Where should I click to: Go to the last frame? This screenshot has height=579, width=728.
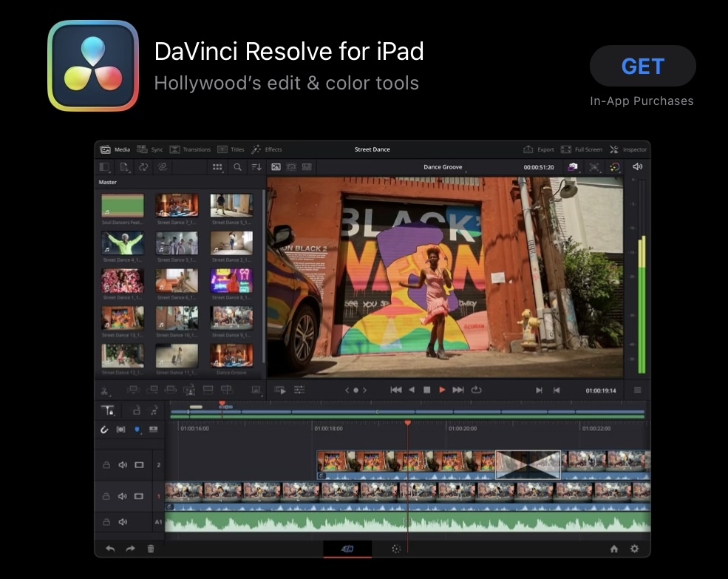click(458, 390)
